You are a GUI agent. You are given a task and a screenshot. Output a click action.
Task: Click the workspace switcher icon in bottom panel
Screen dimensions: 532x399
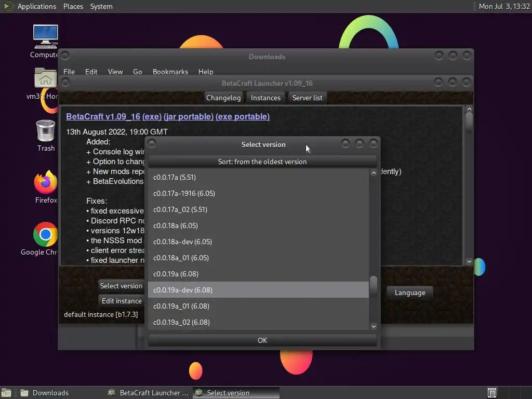492,393
